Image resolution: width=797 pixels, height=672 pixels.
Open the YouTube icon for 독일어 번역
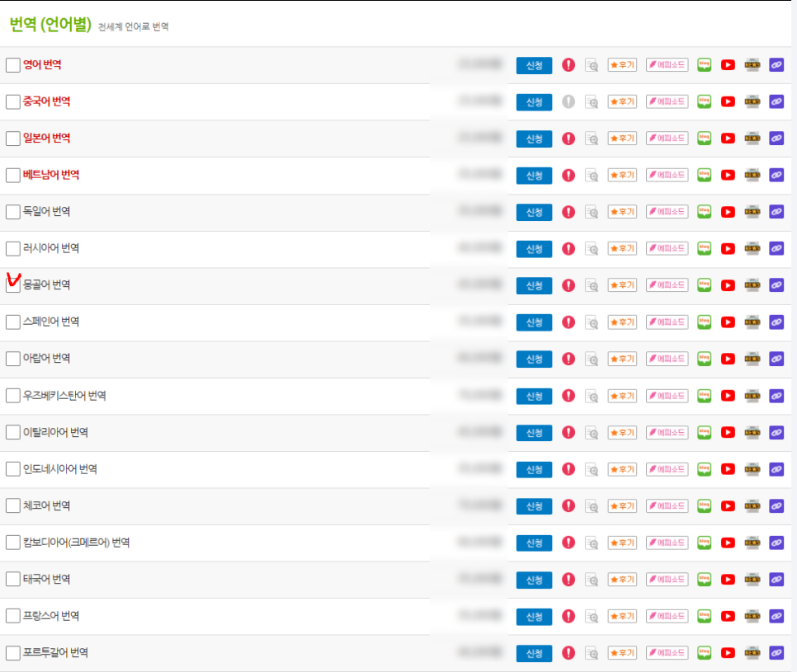tap(728, 212)
